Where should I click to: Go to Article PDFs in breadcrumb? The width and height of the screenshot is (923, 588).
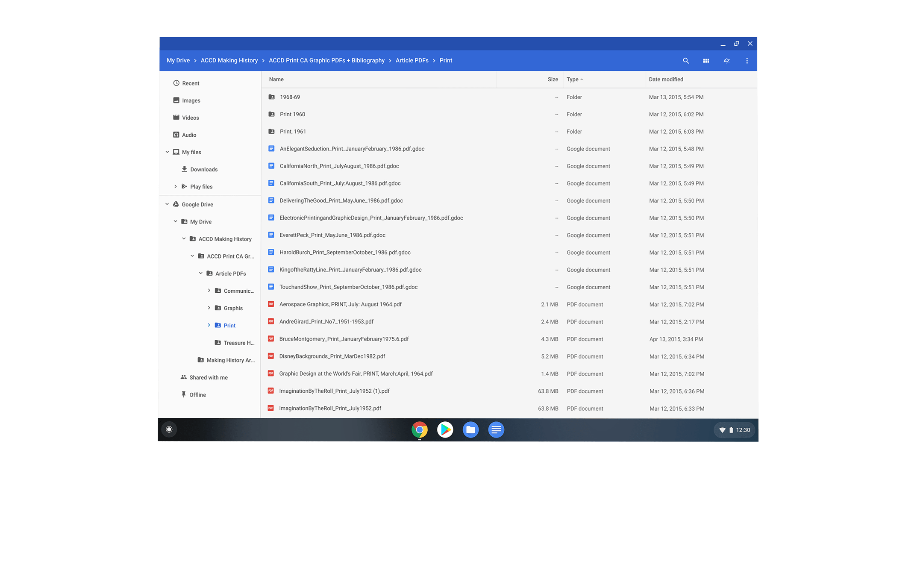[x=412, y=61]
